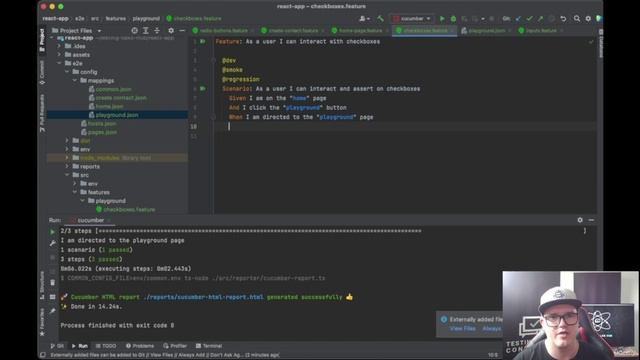The image size is (640, 360).
Task: Collapse the config folder in tree
Action: pos(67,72)
